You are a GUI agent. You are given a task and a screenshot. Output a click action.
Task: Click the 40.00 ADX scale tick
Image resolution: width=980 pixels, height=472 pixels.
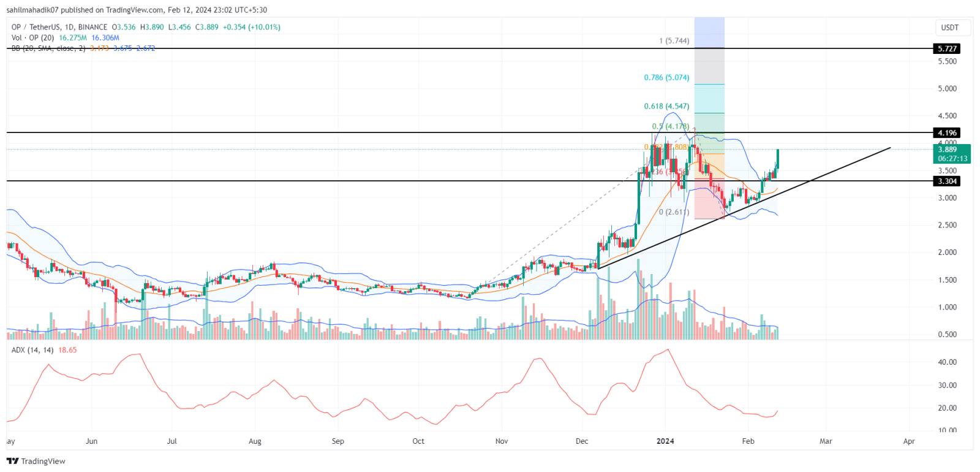[948, 362]
